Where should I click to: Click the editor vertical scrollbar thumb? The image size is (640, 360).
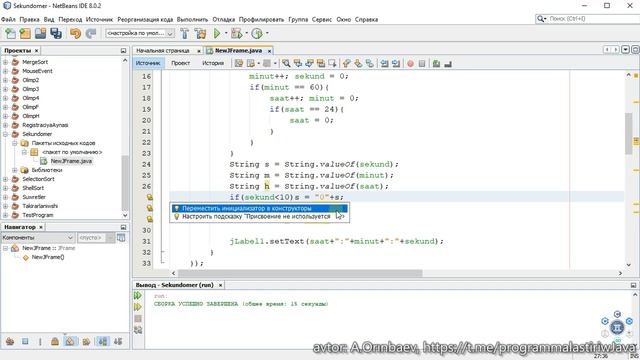(629, 134)
